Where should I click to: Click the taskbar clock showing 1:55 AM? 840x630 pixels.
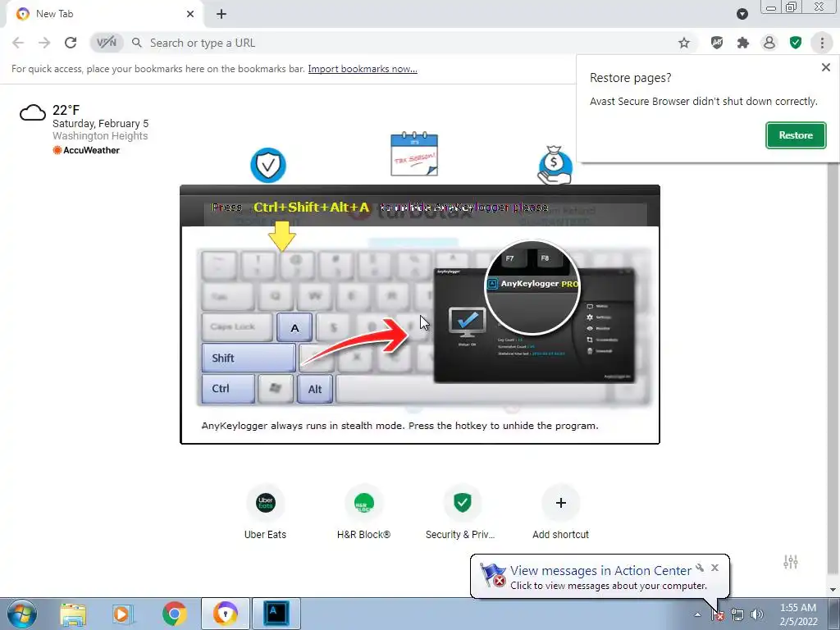(x=798, y=614)
